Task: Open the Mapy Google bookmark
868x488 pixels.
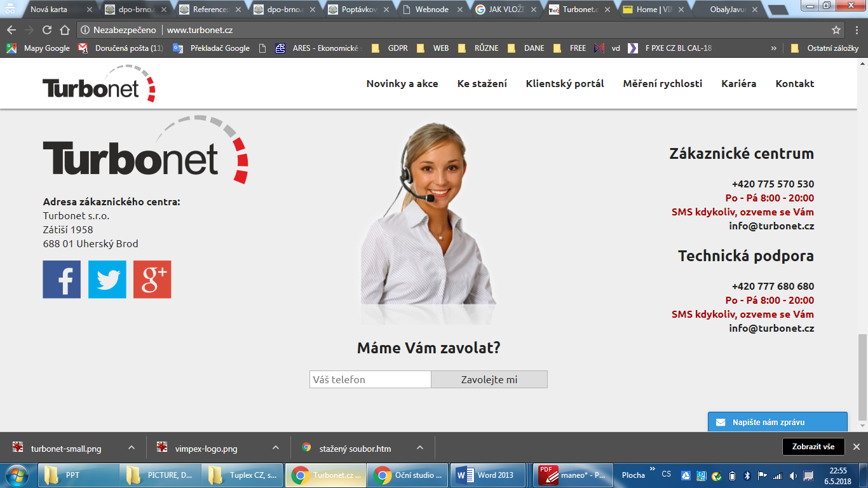Action: (39, 48)
